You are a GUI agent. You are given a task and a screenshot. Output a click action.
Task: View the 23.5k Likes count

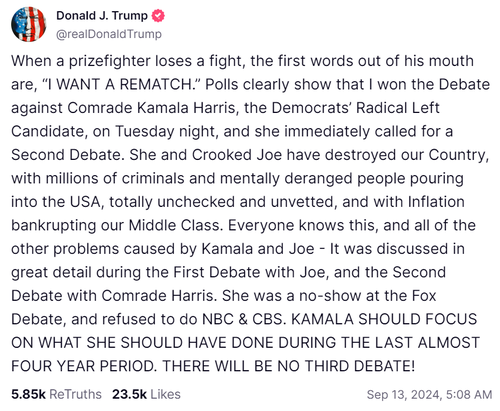(x=129, y=394)
